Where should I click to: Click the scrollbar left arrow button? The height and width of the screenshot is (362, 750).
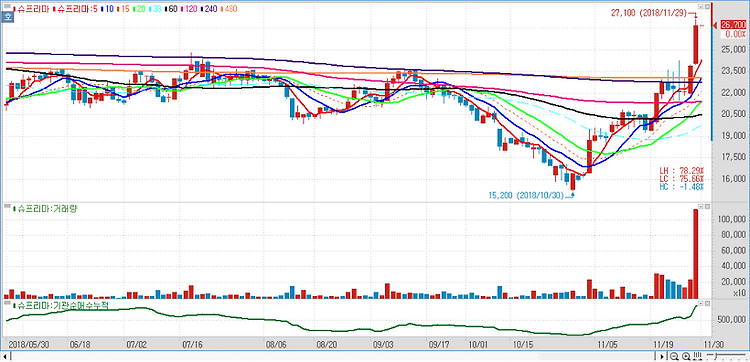coord(6,356)
